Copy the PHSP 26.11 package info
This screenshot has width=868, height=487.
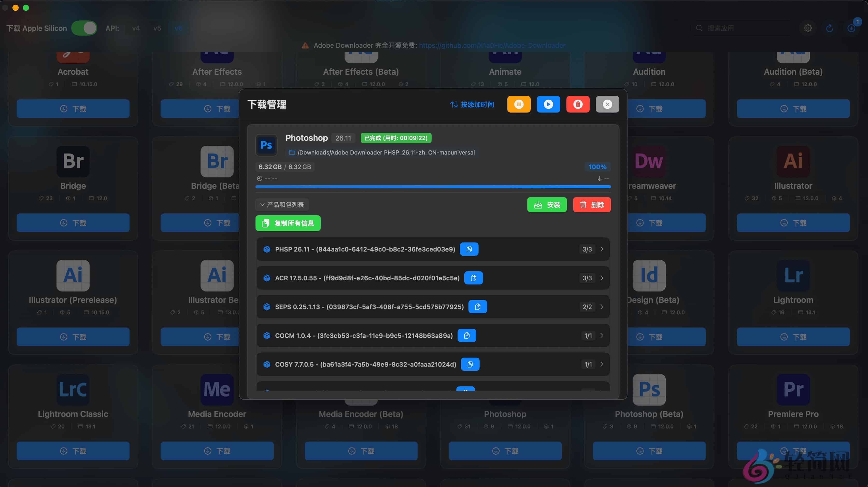(x=469, y=249)
